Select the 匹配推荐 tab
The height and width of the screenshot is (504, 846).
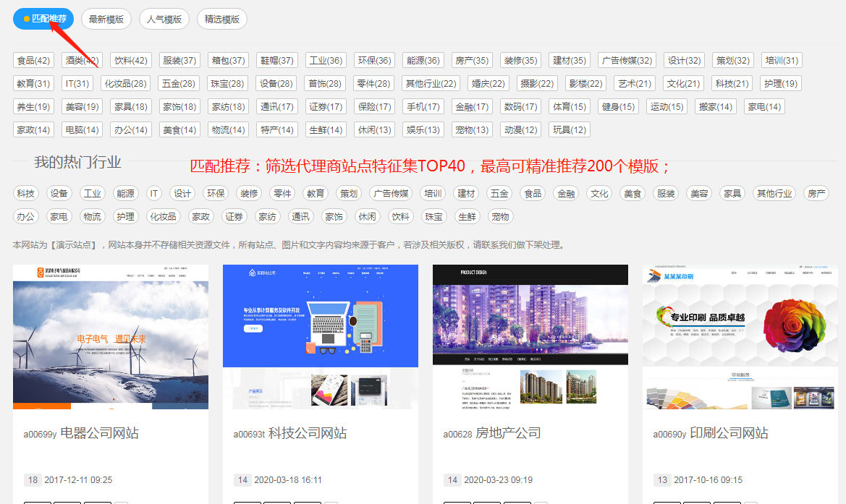[x=43, y=19]
